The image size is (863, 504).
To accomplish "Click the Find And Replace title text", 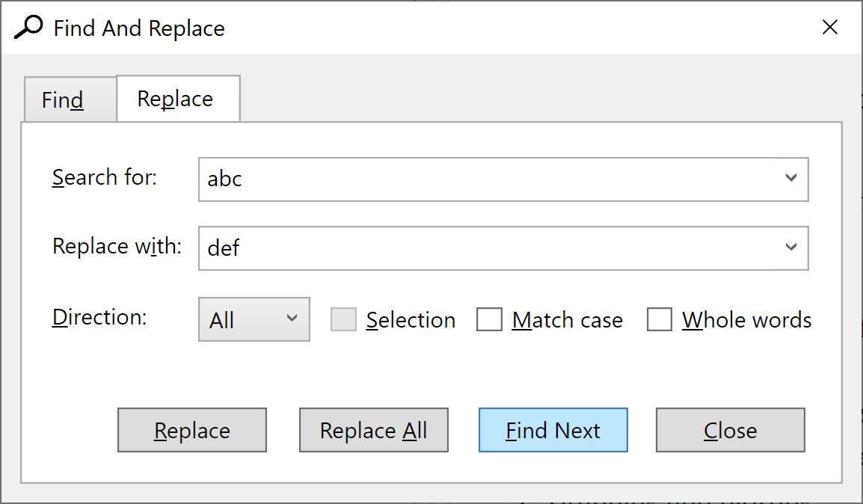I will [139, 28].
